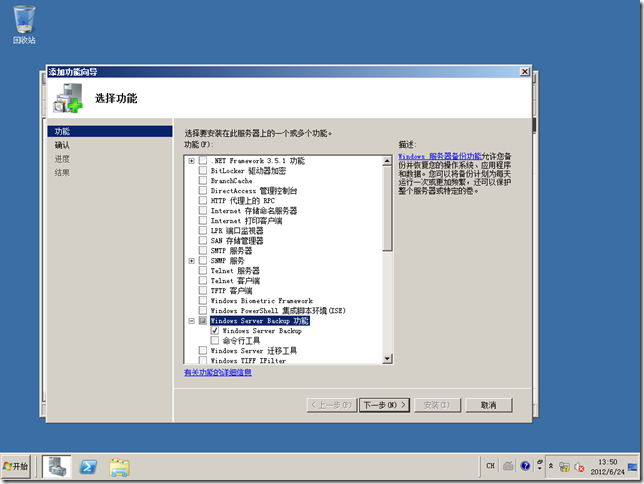The height and width of the screenshot is (484, 644).
Task: Uncheck the Windows Server Backup child item
Action: (214, 330)
